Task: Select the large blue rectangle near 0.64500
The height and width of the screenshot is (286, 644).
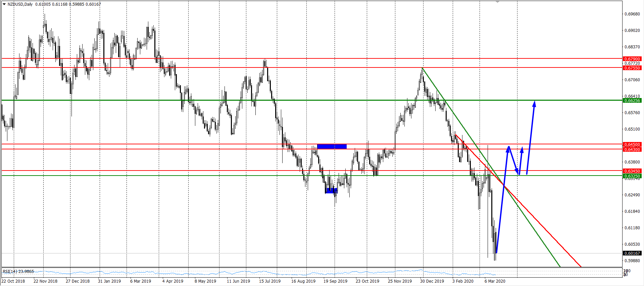Action: point(332,146)
